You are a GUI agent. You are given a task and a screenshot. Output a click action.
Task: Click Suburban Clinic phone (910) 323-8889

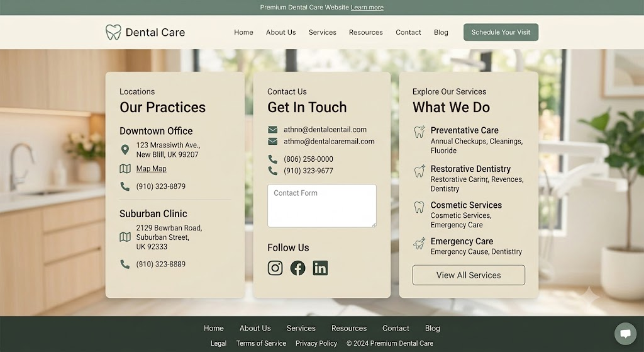[x=161, y=264]
